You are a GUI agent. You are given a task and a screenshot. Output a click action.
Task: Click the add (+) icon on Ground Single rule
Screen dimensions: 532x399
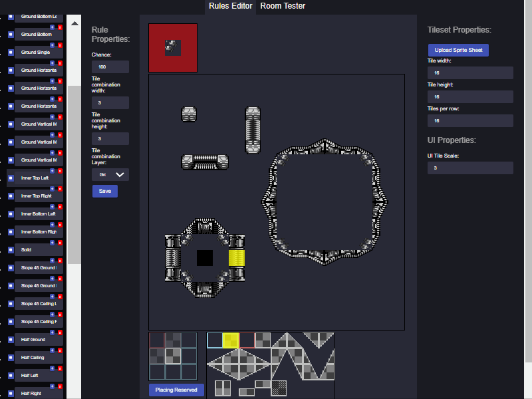click(53, 45)
